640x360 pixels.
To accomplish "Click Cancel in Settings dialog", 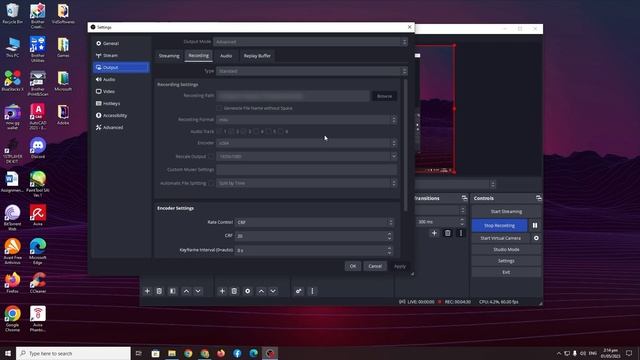I will (375, 266).
